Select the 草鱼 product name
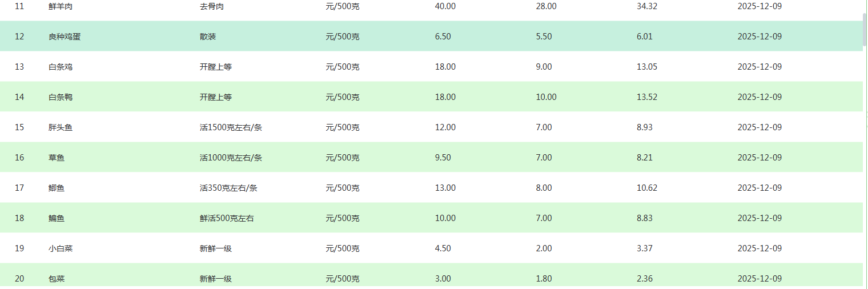Image resolution: width=868 pixels, height=289 pixels. pyautogui.click(x=57, y=158)
